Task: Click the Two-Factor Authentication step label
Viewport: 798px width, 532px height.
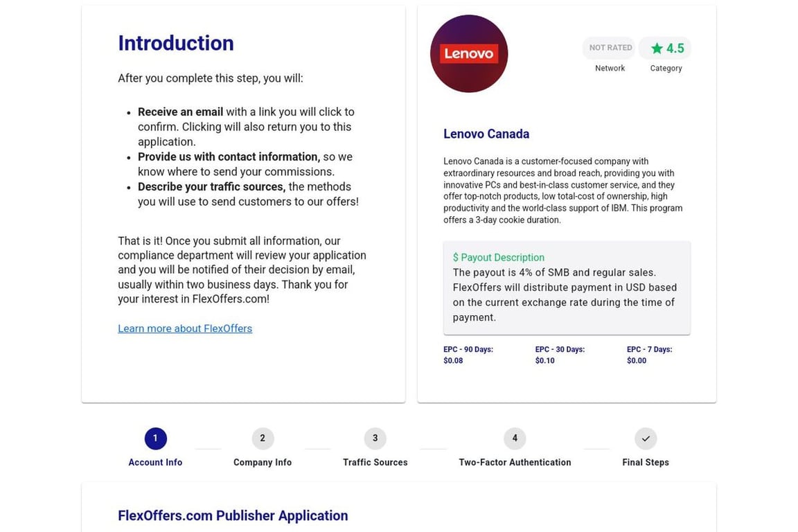Action: (x=515, y=462)
